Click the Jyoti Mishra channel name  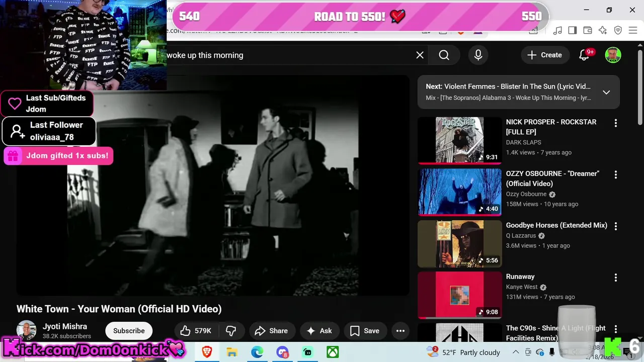(65, 326)
